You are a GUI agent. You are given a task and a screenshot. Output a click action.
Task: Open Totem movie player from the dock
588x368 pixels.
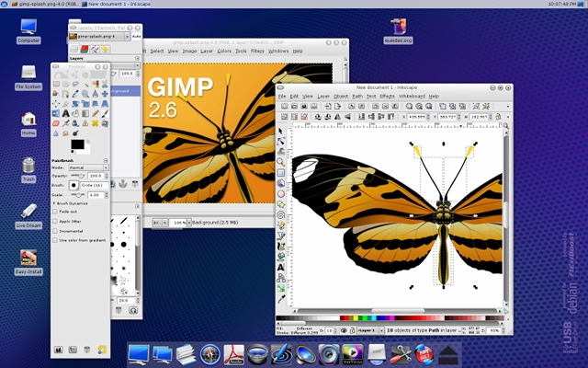tap(353, 355)
